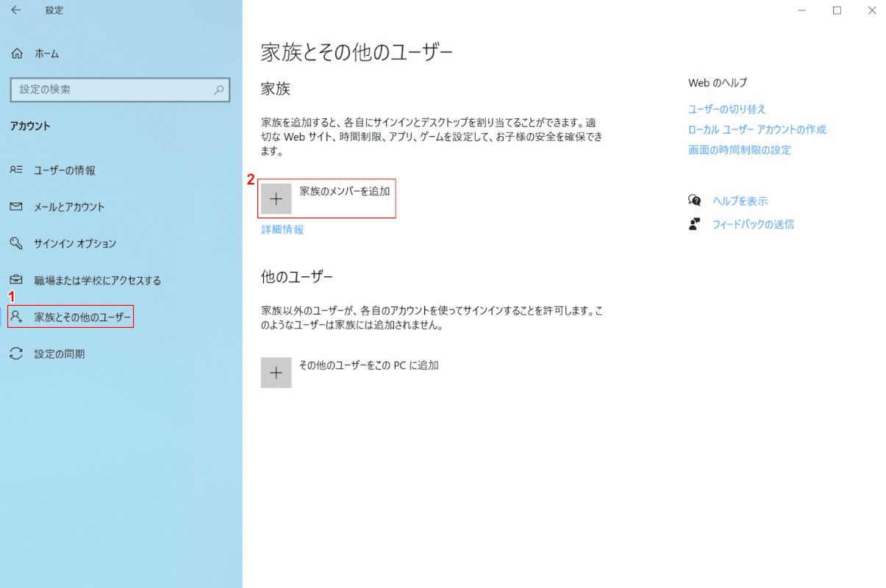
Task: Minimize the 設定 window
Action: [x=802, y=10]
